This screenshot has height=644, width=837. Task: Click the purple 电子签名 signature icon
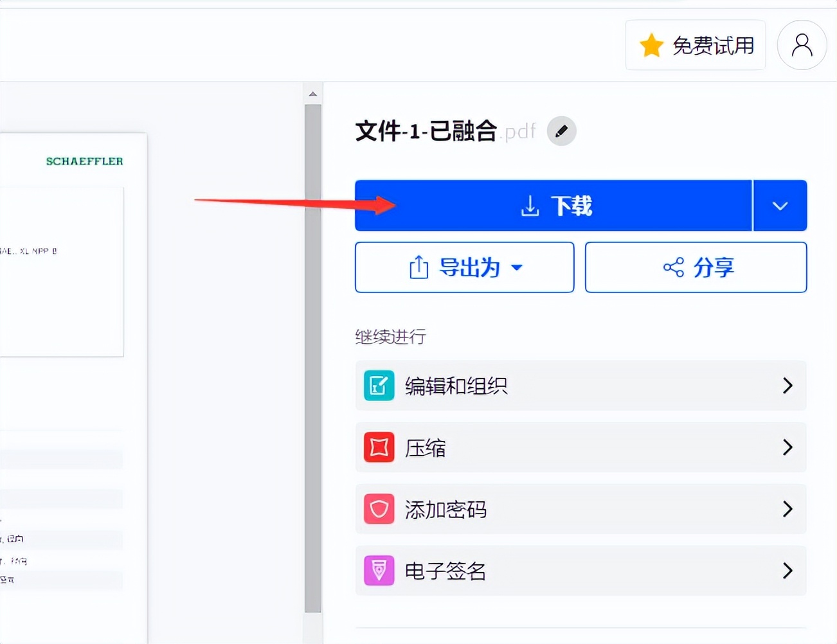point(379,571)
